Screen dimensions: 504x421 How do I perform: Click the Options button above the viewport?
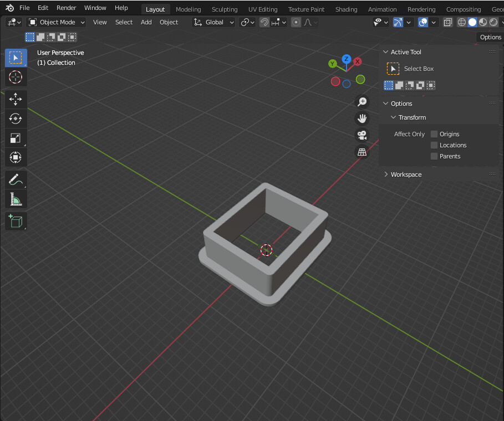click(x=490, y=37)
